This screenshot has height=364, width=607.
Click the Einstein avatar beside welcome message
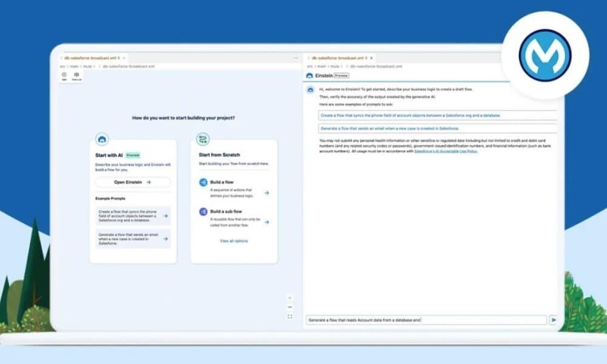point(310,90)
